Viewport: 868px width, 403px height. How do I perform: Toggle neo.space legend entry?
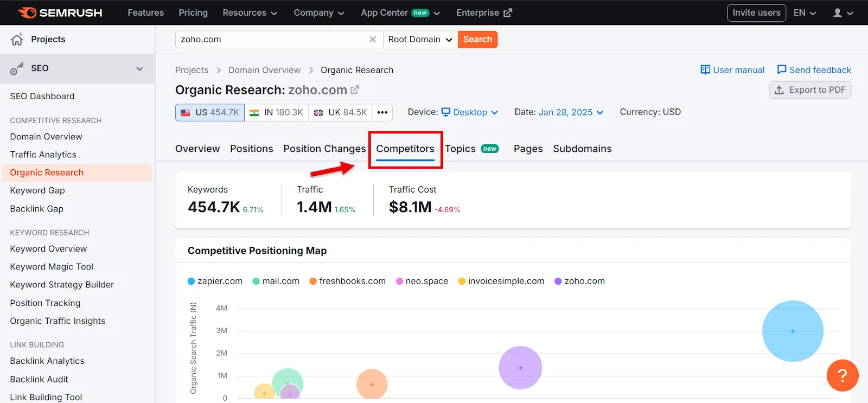coord(422,281)
